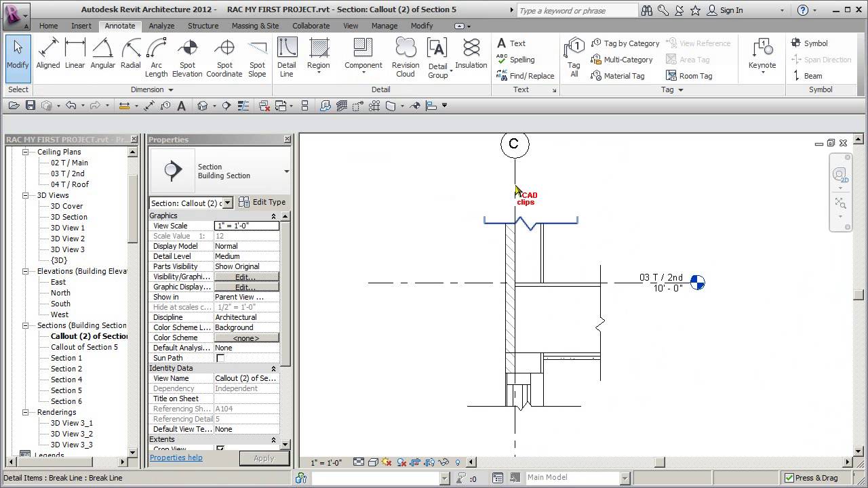Viewport: 868px width, 488px height.
Task: Open the Massing & Site tab
Action: pyautogui.click(x=255, y=26)
